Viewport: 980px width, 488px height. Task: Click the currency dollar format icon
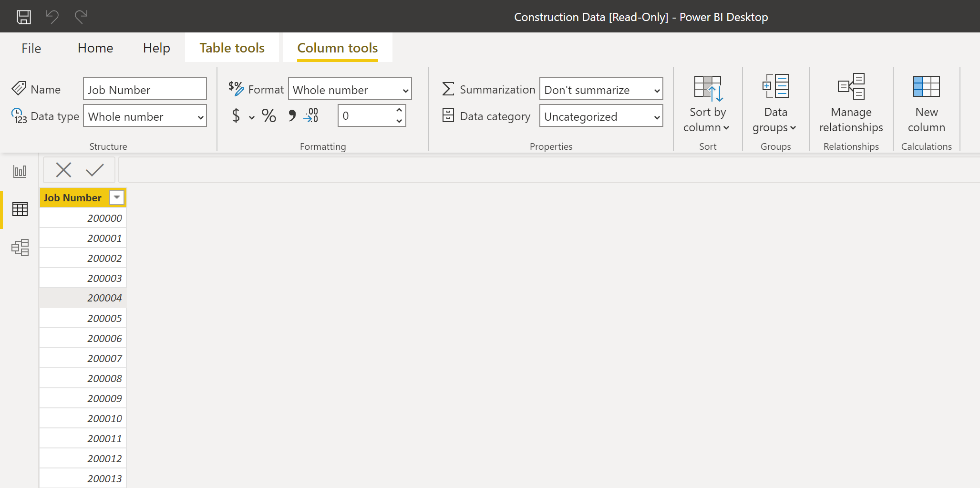tap(236, 116)
